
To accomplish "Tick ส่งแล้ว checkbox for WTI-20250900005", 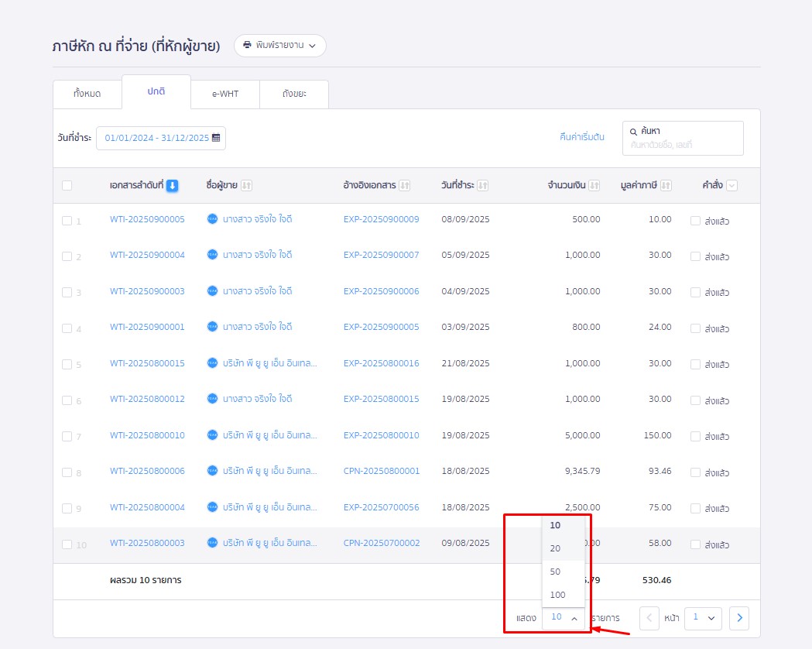I will 695,221.
